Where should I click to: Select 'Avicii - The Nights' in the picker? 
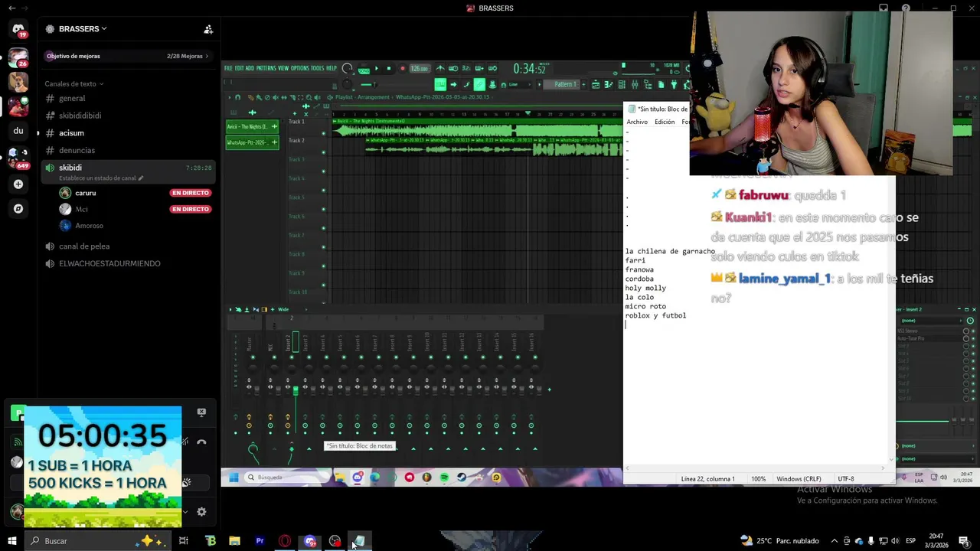pyautogui.click(x=252, y=126)
